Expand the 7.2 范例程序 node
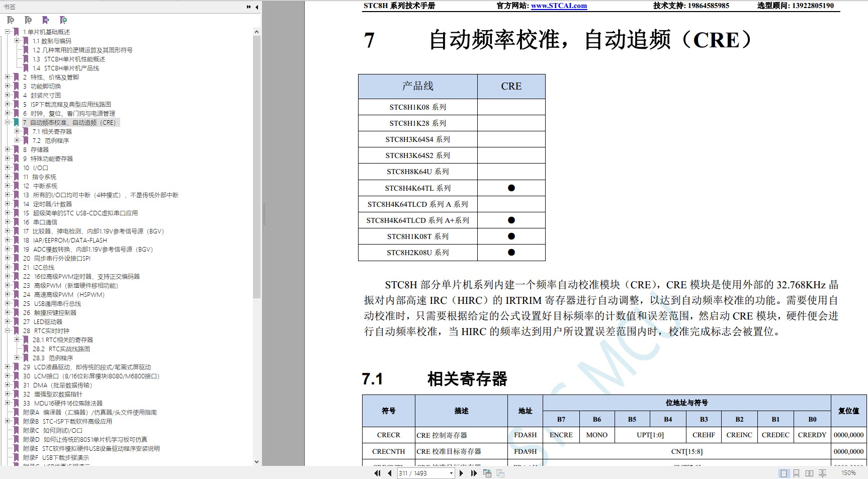 (x=17, y=140)
